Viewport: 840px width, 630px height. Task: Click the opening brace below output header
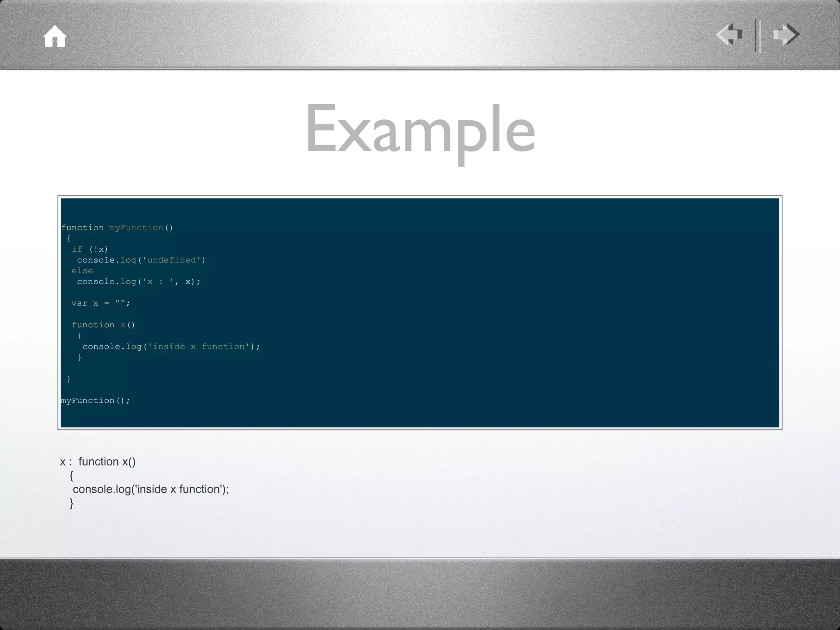click(x=71, y=476)
